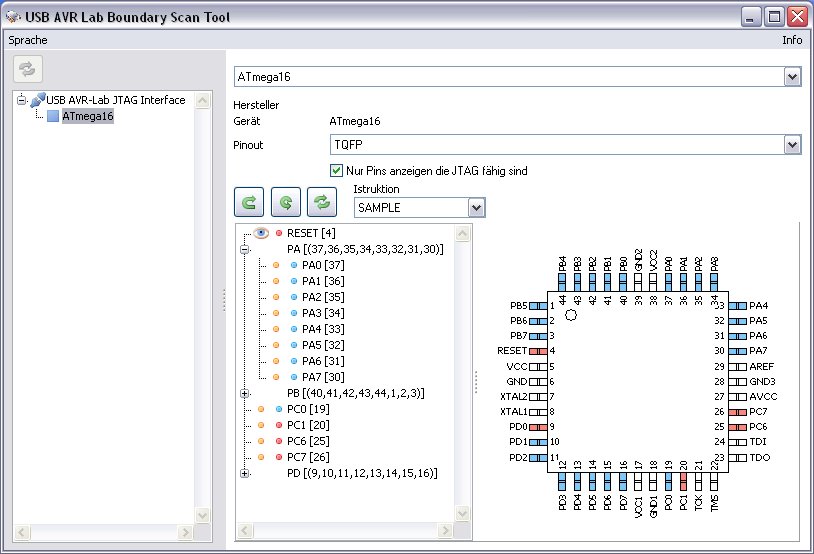Click blue PB5 pin 1 on chip diagram
This screenshot has width=814, height=554.
pos(538,306)
